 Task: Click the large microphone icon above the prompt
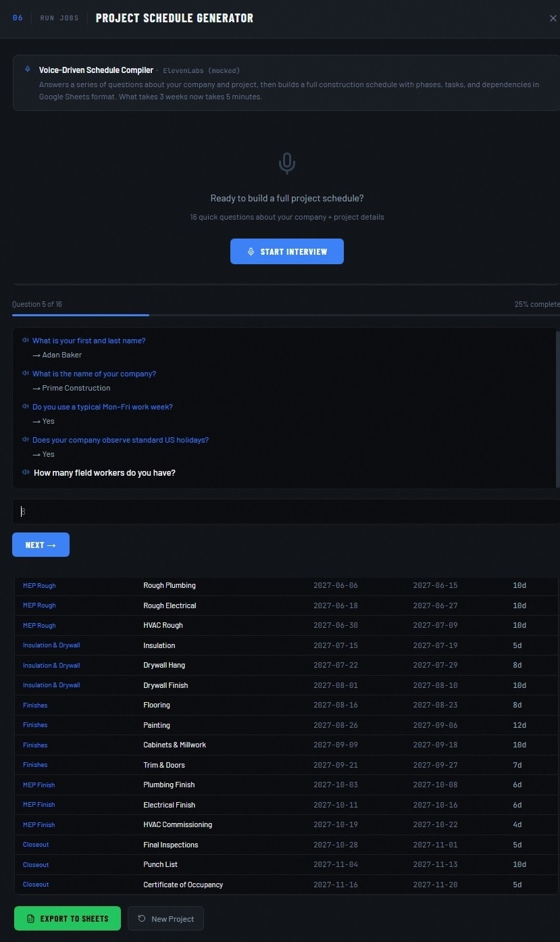[286, 163]
